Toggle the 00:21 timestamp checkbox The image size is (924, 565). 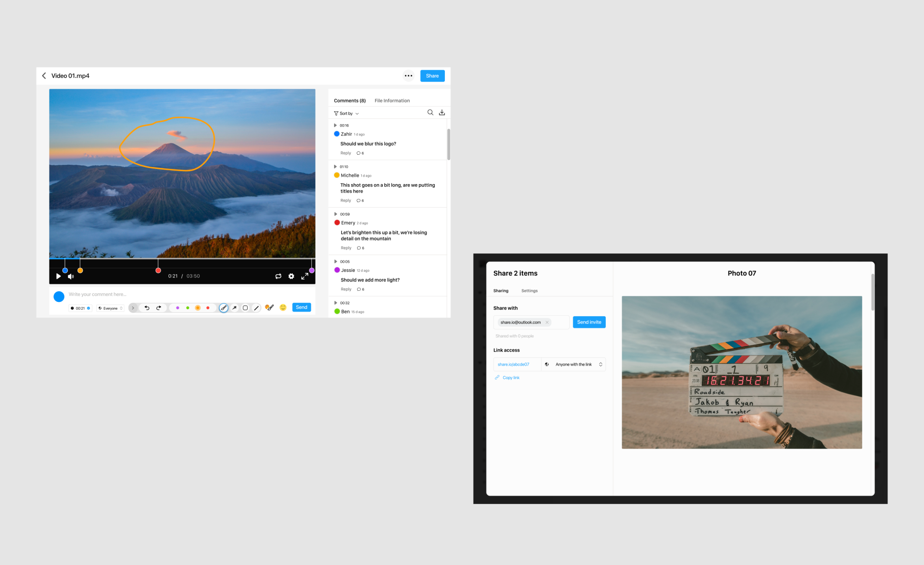point(89,308)
